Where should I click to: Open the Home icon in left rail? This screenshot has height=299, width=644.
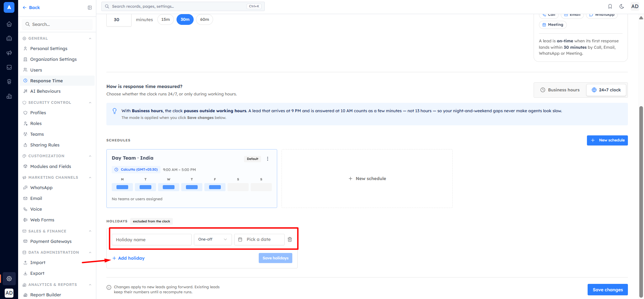(x=9, y=24)
